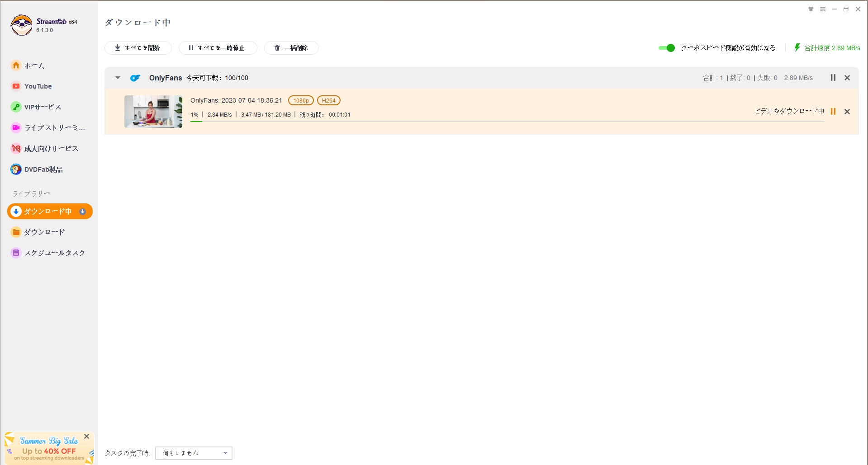Click the downloading arrow circle icon
Viewport: 868px width, 465px height.
pos(16,211)
